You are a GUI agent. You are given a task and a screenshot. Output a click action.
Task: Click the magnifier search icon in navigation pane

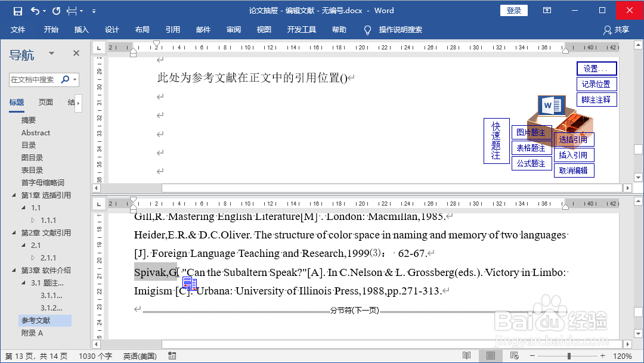click(65, 79)
